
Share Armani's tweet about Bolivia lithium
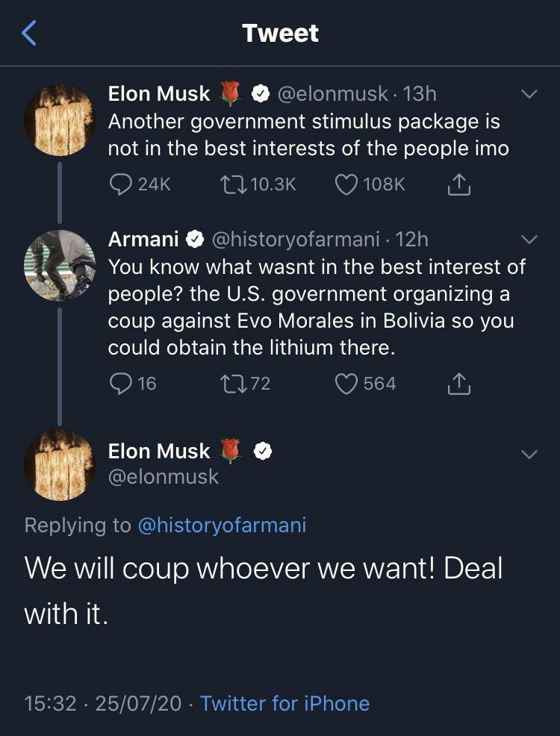tap(458, 384)
